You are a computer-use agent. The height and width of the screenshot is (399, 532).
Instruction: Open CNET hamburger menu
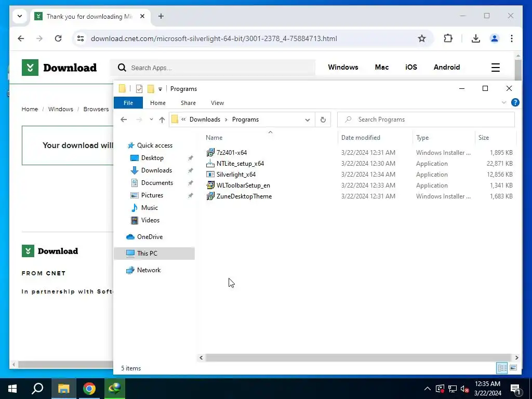496,67
